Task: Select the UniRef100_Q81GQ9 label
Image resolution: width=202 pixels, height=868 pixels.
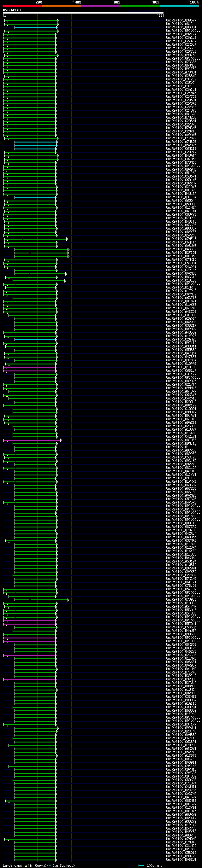Action: pyautogui.click(x=181, y=114)
